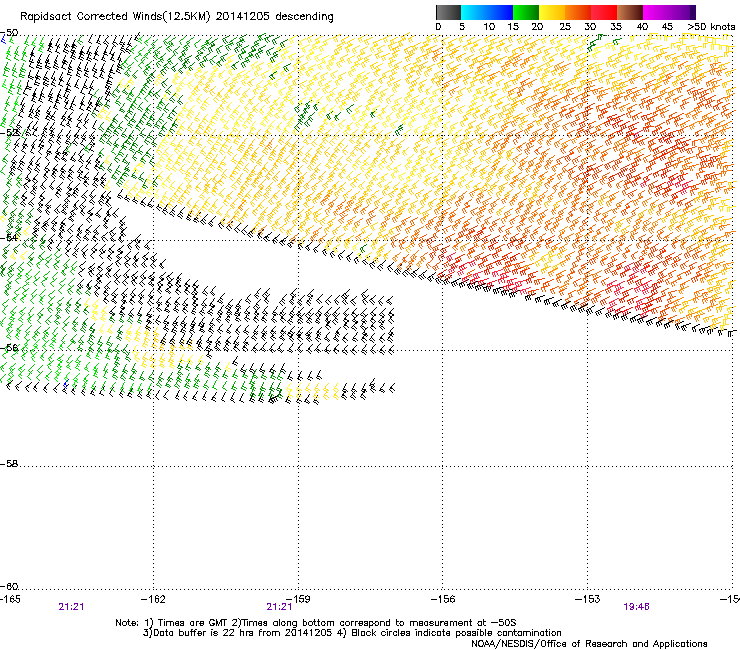Screen dimensions: 740x650
Task: Click the latitude label '-56'
Action: [x=9, y=348]
